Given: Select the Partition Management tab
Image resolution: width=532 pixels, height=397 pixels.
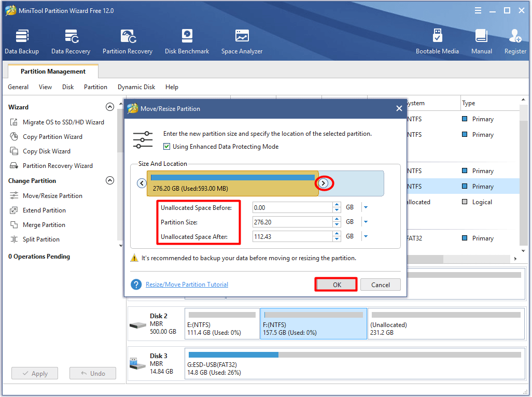Looking at the screenshot, I should (53, 72).
